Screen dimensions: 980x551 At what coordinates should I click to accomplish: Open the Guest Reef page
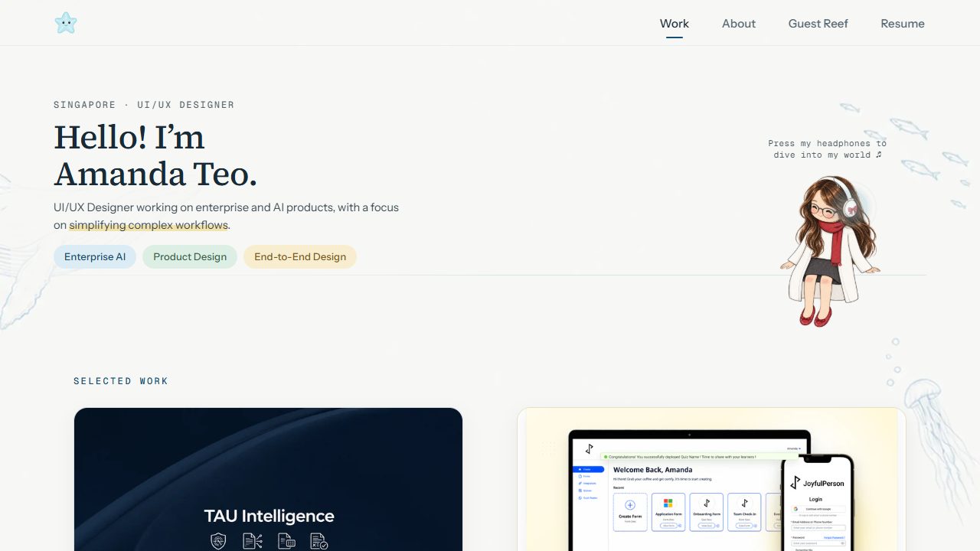[818, 24]
